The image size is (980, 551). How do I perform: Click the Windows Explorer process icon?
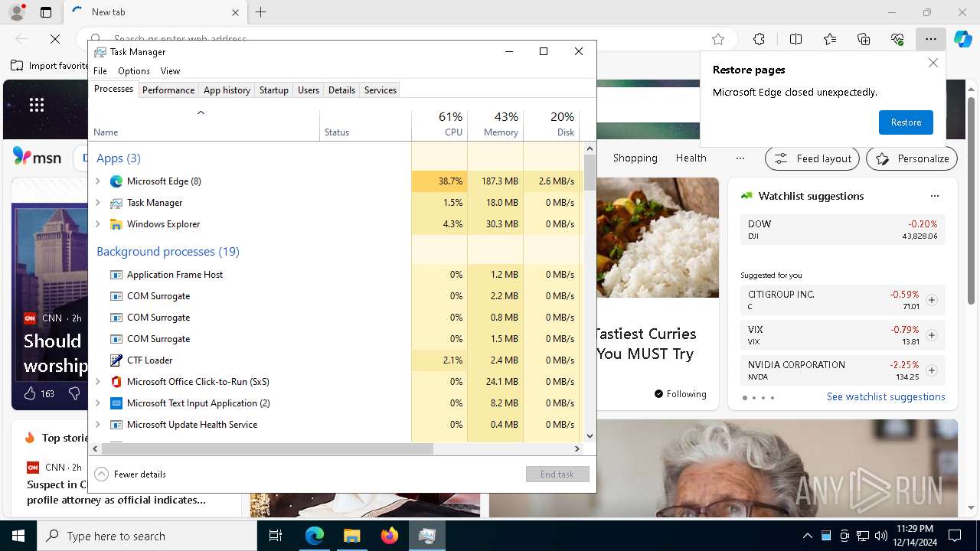tap(116, 224)
